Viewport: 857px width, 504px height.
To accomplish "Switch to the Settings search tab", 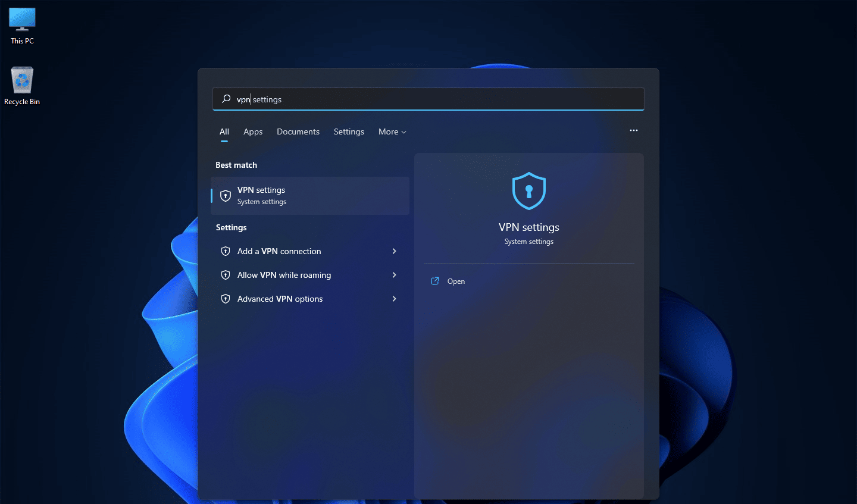I will coord(349,132).
